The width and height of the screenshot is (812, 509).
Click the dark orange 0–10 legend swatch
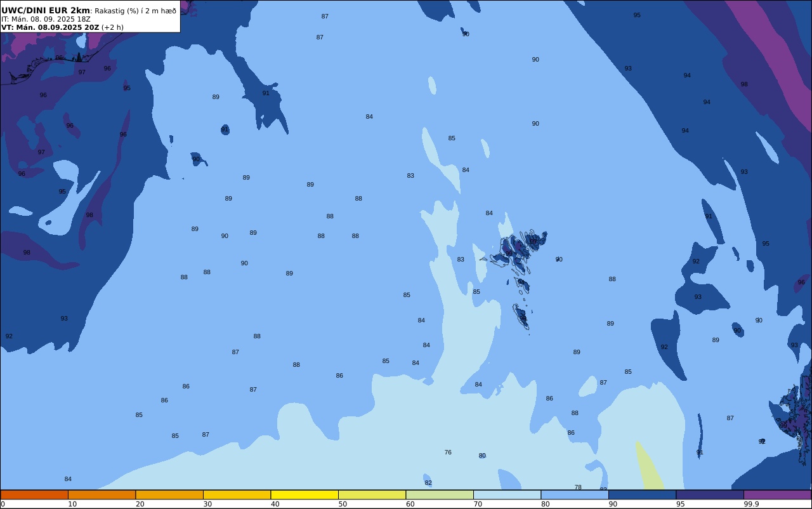[x=34, y=494]
